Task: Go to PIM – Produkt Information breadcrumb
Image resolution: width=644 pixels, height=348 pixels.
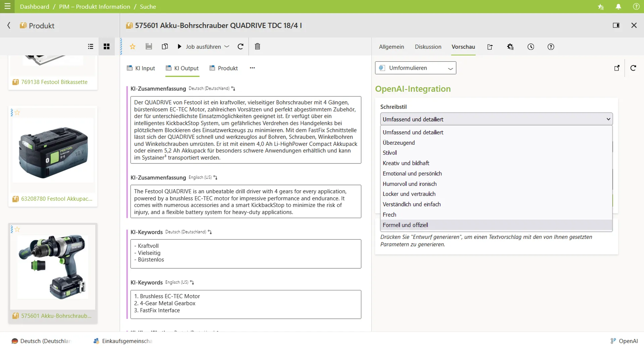Action: click(95, 7)
